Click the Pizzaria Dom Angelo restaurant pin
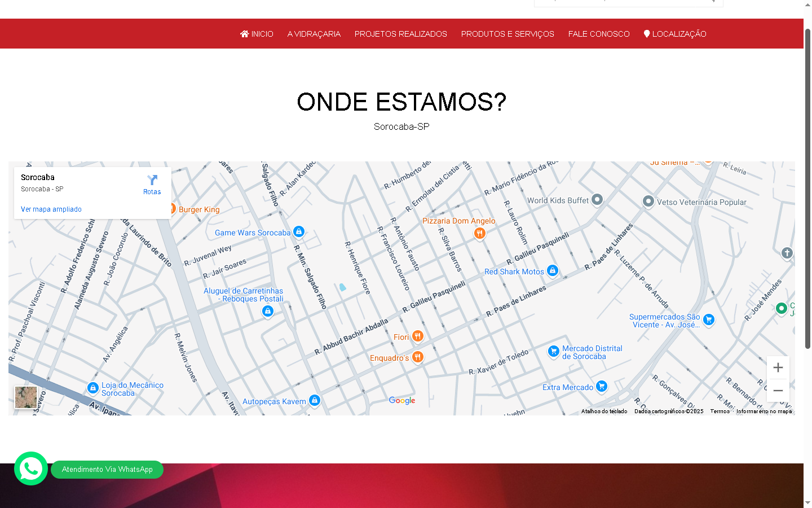 tap(479, 233)
